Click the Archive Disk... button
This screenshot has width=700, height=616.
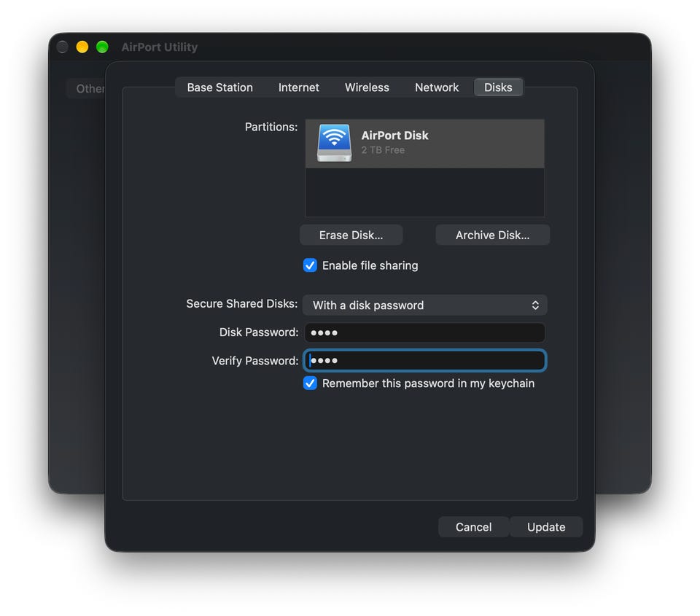(492, 235)
